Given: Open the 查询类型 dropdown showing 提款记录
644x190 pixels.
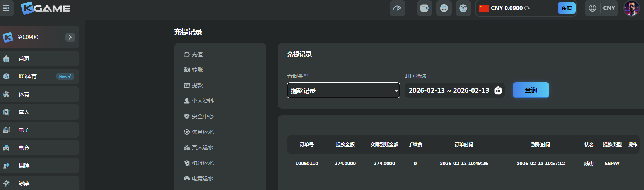Looking at the screenshot, I should click(x=343, y=90).
